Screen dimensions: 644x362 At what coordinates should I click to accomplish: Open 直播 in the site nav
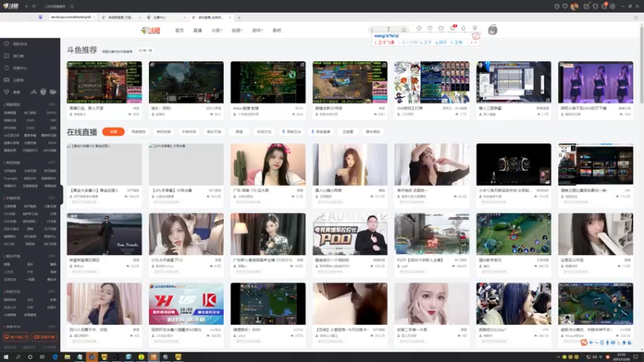(x=197, y=31)
